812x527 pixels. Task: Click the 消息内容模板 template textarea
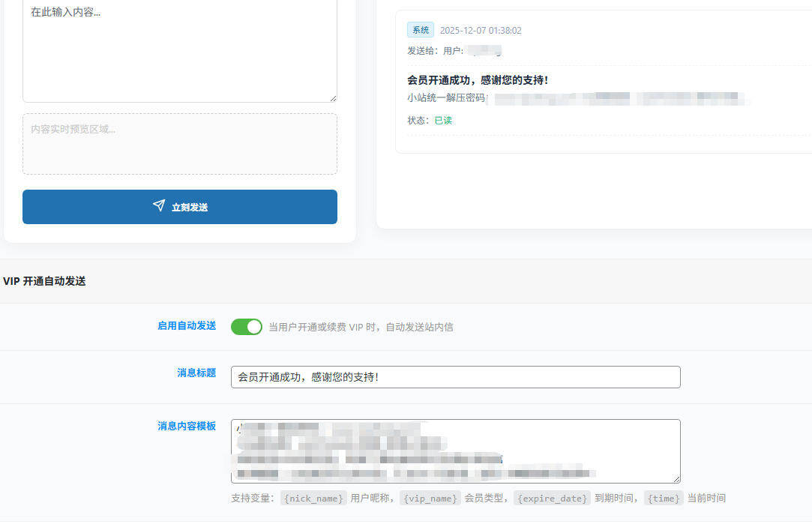click(455, 451)
